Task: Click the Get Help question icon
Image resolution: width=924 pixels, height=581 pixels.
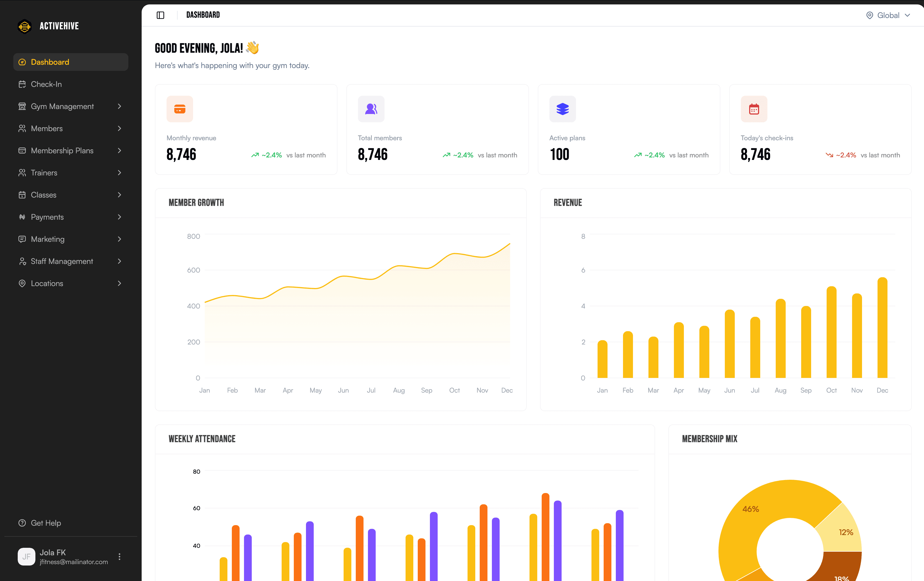Action: [22, 523]
